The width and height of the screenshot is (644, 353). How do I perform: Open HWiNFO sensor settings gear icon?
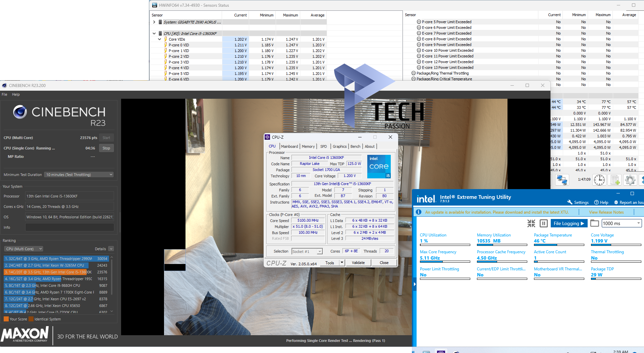click(x=630, y=180)
